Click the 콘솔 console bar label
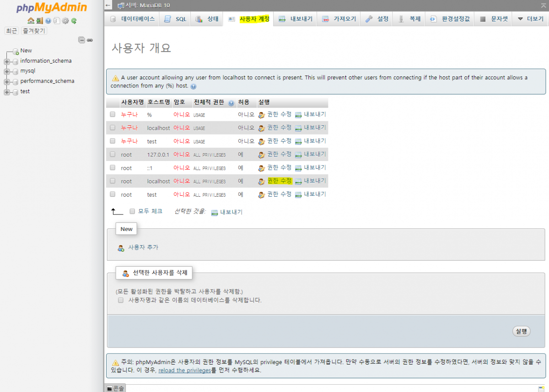The width and height of the screenshot is (549, 392). [x=118, y=388]
